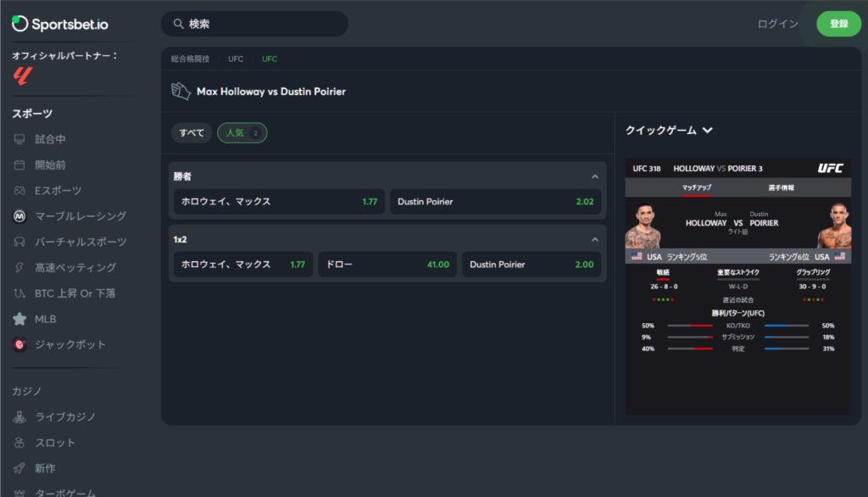Switch to the マッチアップ tab
868x497 pixels.
click(697, 187)
